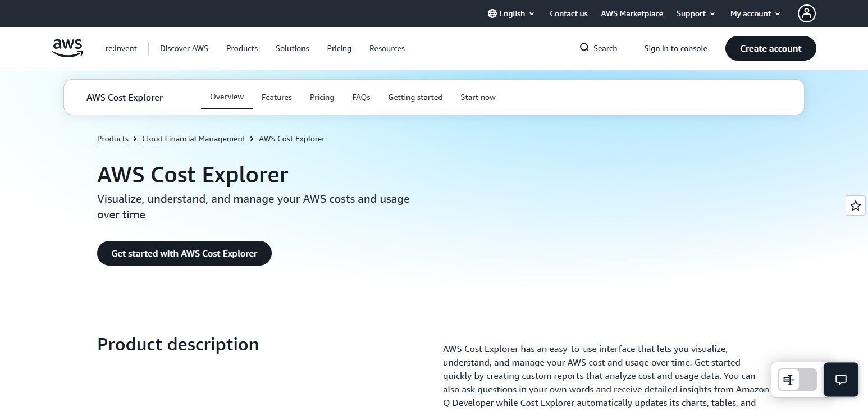Select the Overview tab
Image resolution: width=868 pixels, height=411 pixels.
pos(227,97)
